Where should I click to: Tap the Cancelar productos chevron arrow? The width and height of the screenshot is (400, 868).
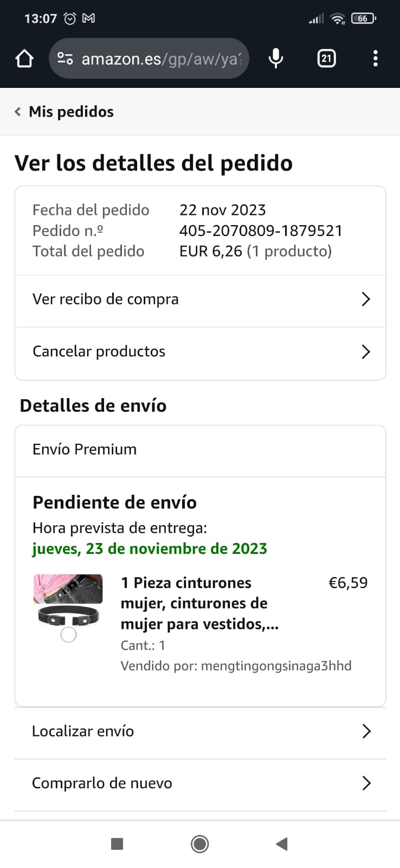pos(366,352)
